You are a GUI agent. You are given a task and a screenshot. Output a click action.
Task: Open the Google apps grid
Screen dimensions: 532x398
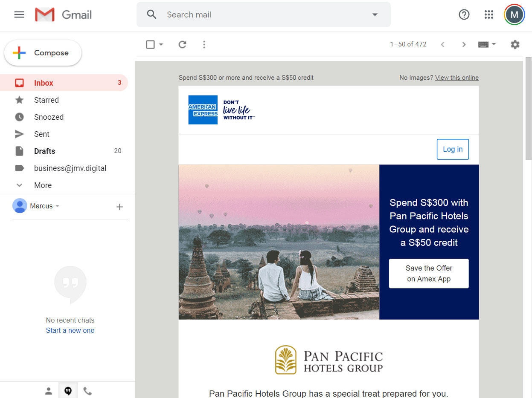489,14
